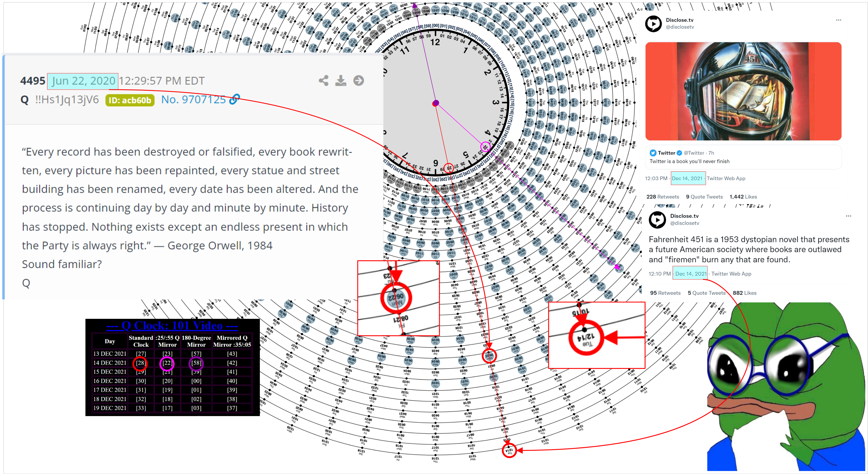Click 95 Retweets on the second tweet
The height and width of the screenshot is (474, 868).
click(x=665, y=293)
